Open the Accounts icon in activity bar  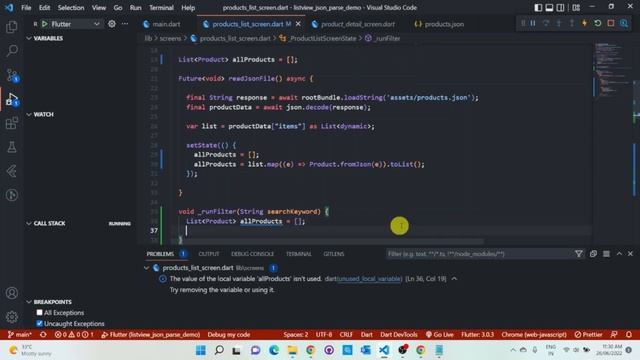pos(12,293)
